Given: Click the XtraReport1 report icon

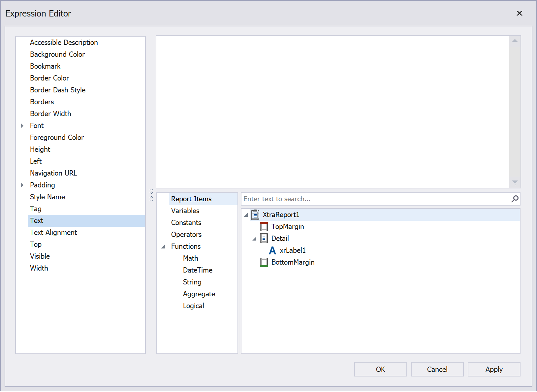Looking at the screenshot, I should pyautogui.click(x=255, y=214).
